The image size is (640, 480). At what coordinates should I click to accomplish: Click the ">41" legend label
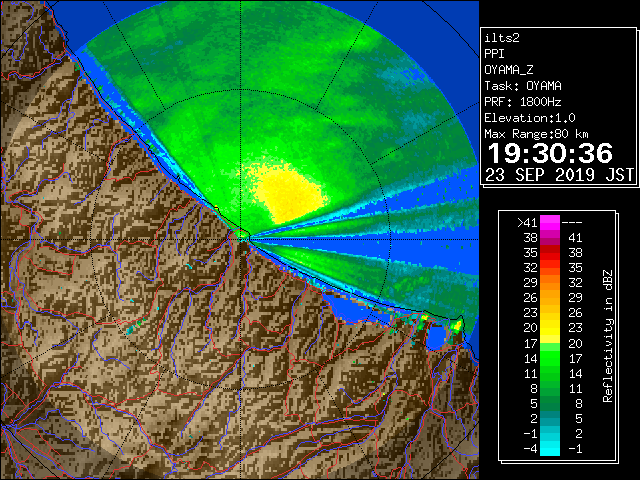click(x=527, y=223)
